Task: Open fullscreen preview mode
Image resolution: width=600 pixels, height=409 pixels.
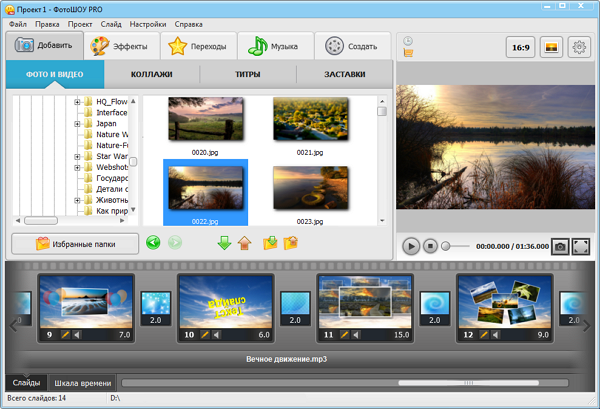Action: [581, 245]
